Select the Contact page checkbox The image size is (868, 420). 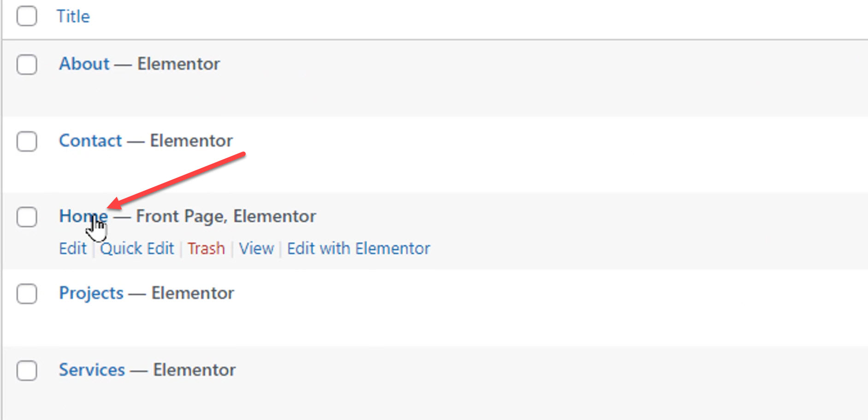pyautogui.click(x=27, y=141)
